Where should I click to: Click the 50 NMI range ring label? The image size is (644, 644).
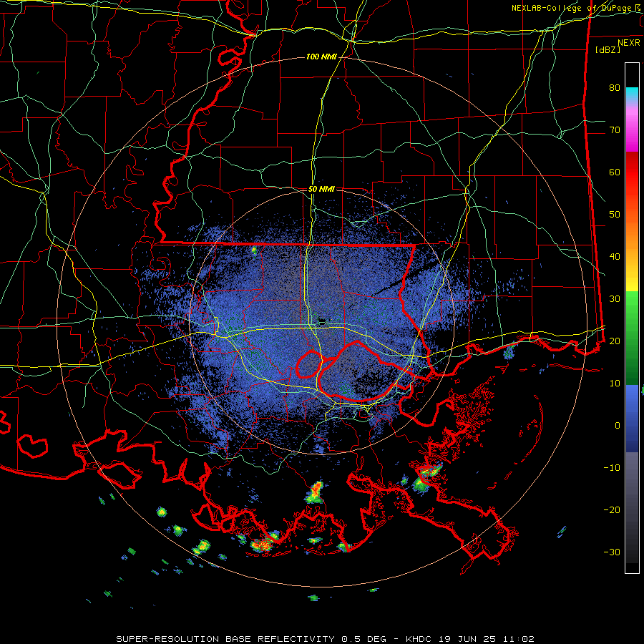point(321,189)
